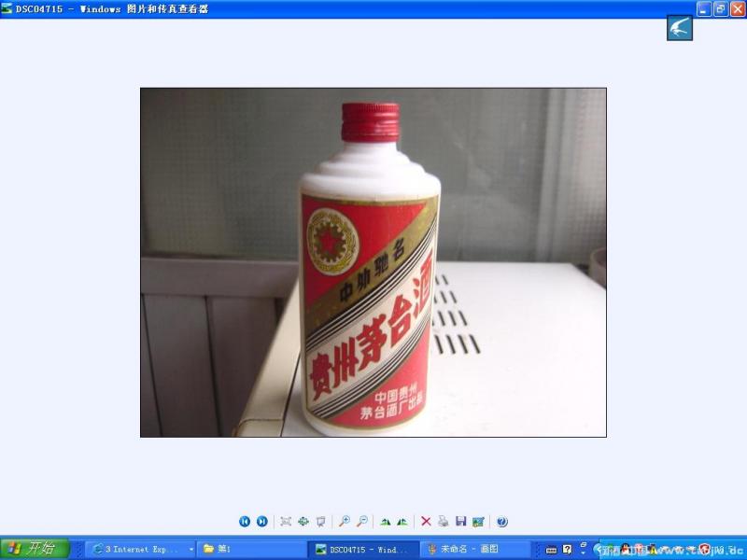Viewport: 747px width, 560px height.
Task: Minimize the picture viewer window
Action: click(x=704, y=9)
